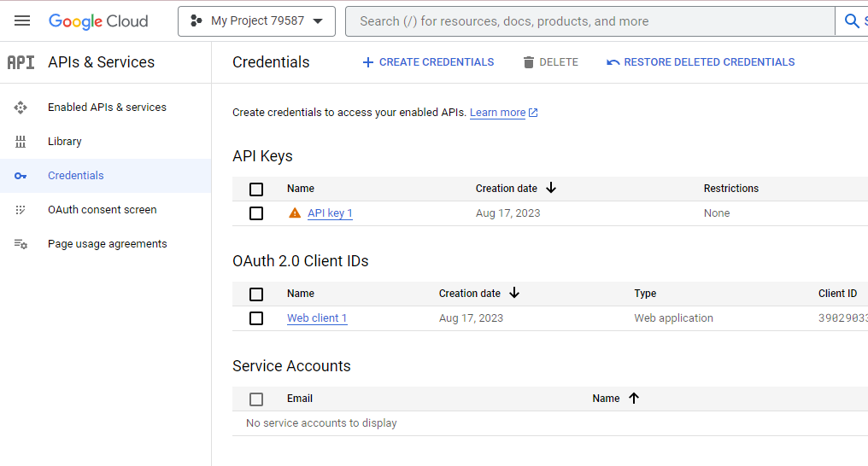Screen dimensions: 868x466
Task: Click No service accounts to display text
Action: 321,423
